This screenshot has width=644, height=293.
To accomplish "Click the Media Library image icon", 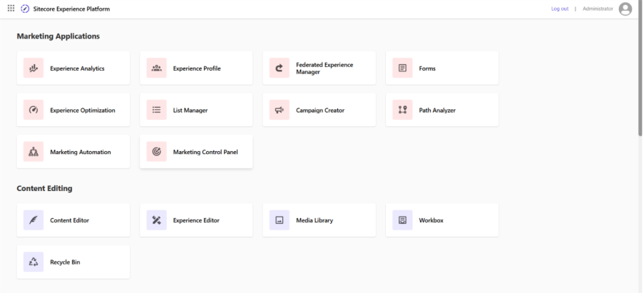I will pyautogui.click(x=280, y=220).
